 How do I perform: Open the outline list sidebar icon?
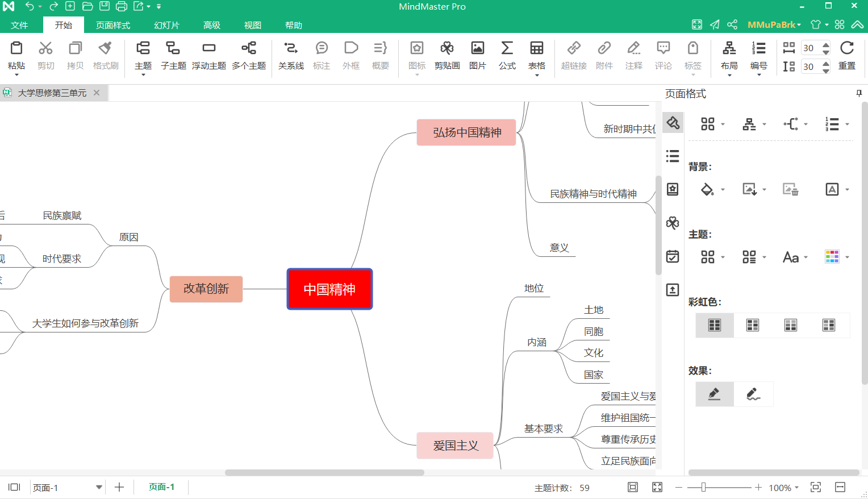673,156
